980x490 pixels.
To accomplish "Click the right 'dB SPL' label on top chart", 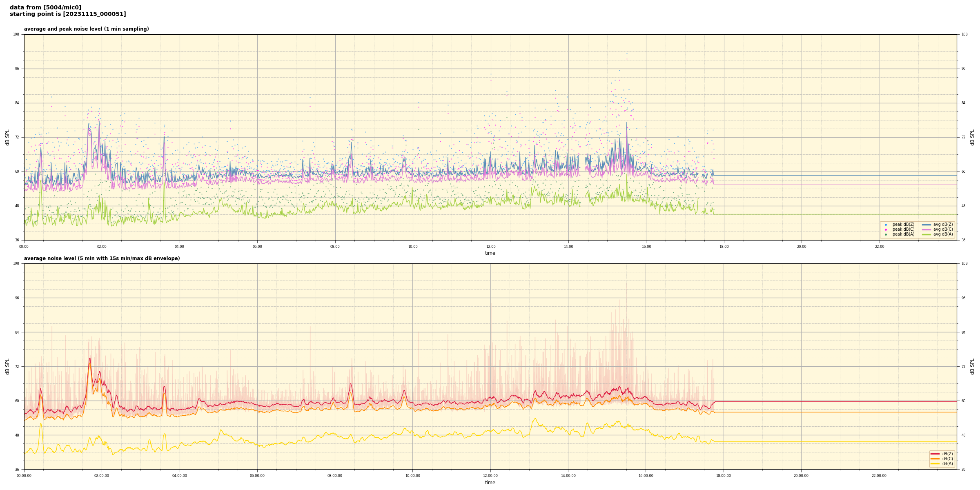I will [972, 137].
